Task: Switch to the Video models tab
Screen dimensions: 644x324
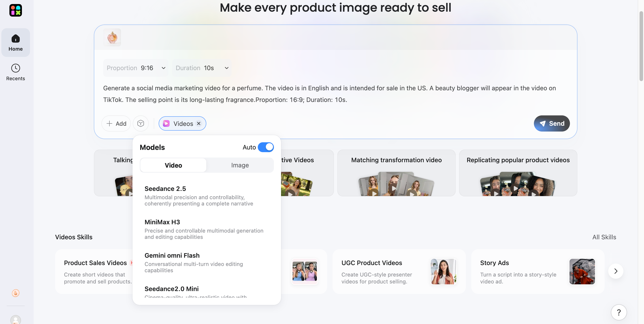Action: [173, 165]
